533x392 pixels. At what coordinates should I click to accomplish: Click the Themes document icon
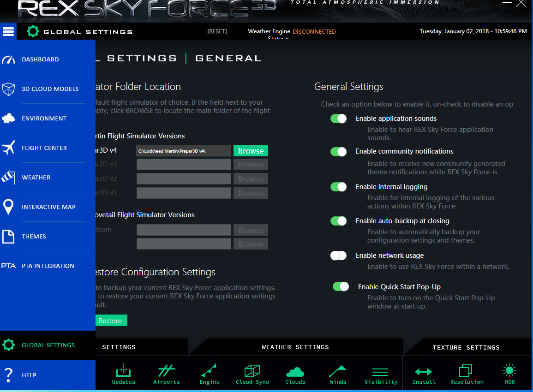click(x=8, y=237)
